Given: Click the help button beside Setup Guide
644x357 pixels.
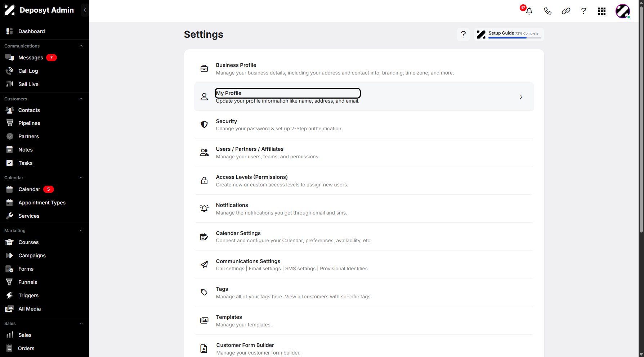Looking at the screenshot, I should (463, 35).
